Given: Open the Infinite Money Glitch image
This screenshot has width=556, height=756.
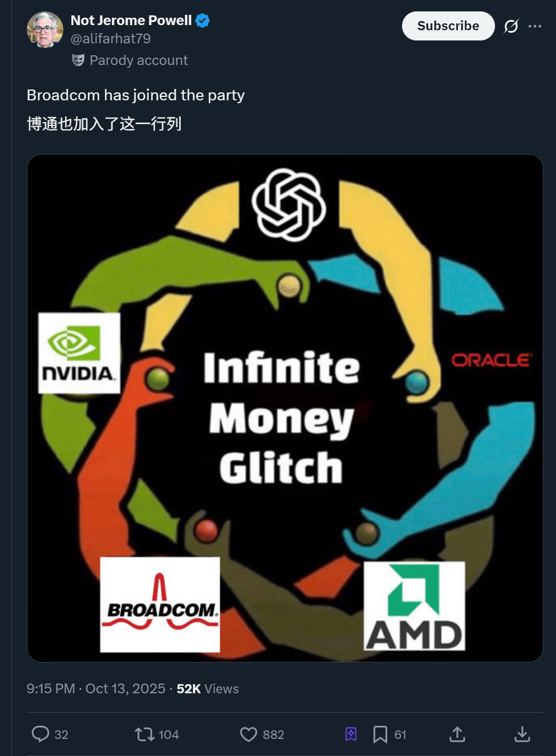Looking at the screenshot, I should pos(285,408).
